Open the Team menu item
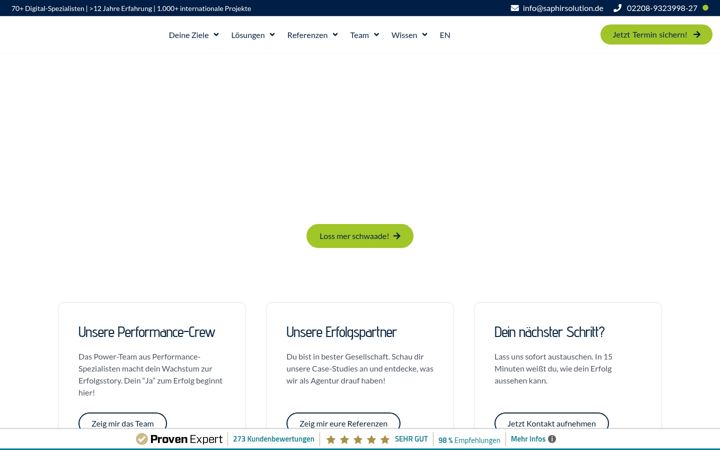Screen dimensions: 720x450 point(359,35)
